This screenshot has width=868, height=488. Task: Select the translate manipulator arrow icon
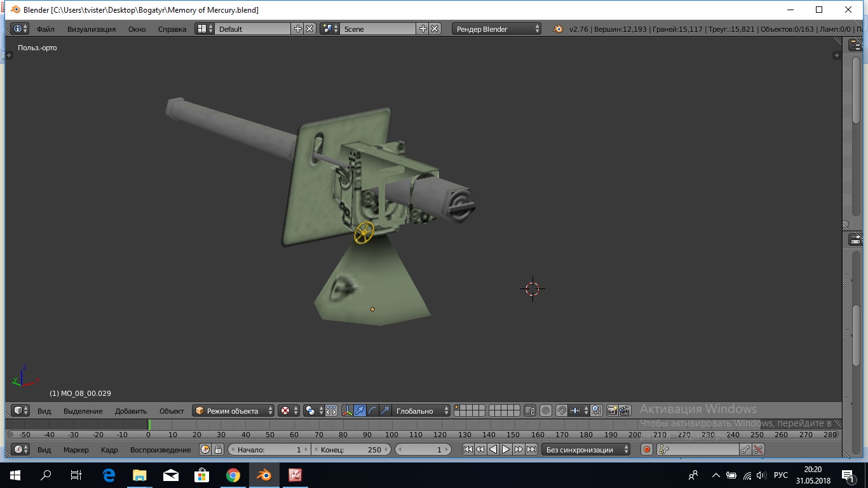360,411
